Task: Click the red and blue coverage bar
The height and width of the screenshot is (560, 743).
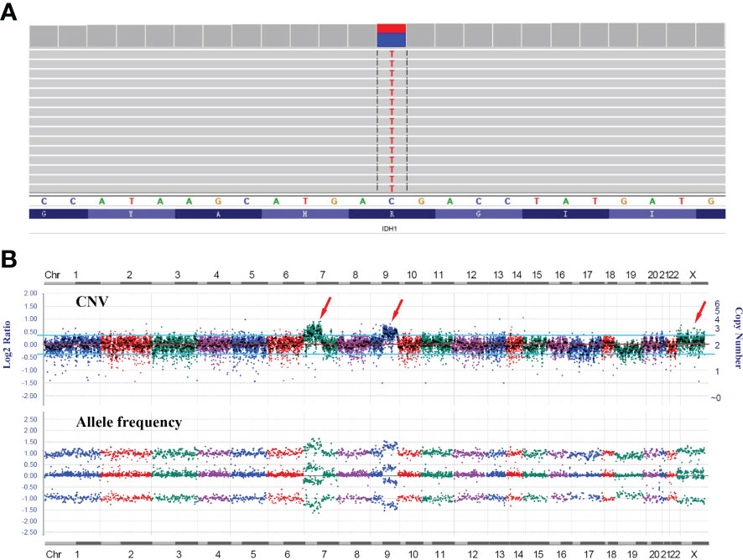Action: pyautogui.click(x=392, y=35)
